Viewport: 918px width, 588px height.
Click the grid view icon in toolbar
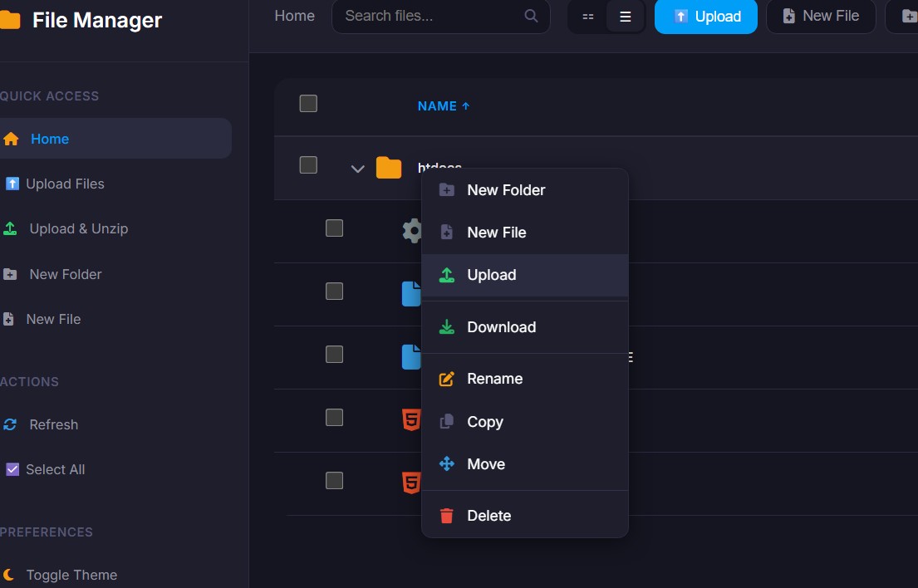click(588, 17)
